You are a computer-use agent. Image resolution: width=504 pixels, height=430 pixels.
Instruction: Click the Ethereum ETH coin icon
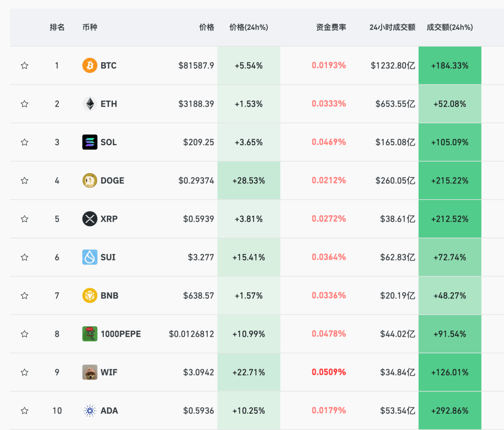click(90, 104)
